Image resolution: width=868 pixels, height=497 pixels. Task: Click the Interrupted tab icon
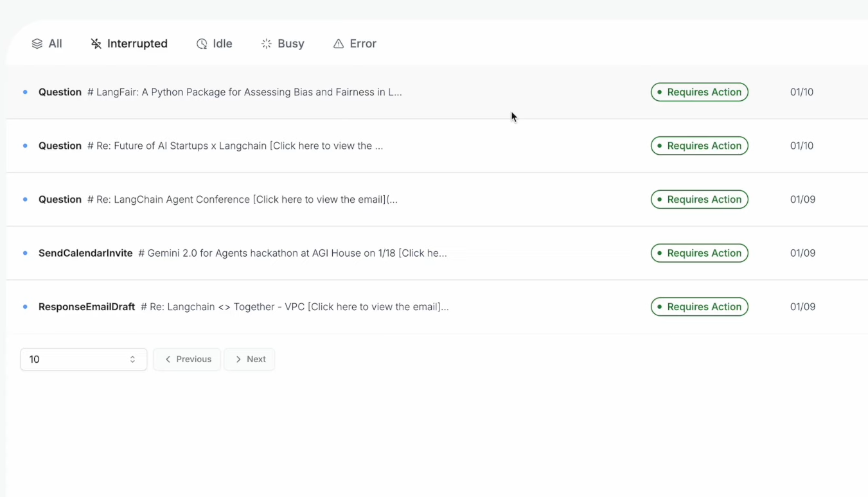tap(96, 44)
